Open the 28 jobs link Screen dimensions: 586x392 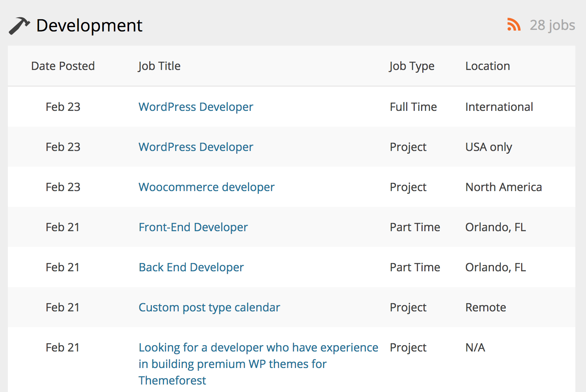coord(553,25)
